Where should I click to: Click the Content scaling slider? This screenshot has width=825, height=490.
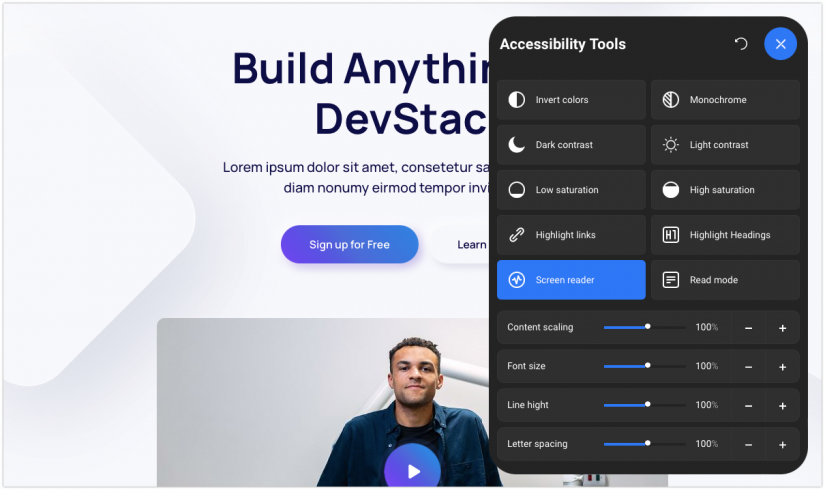coord(645,327)
